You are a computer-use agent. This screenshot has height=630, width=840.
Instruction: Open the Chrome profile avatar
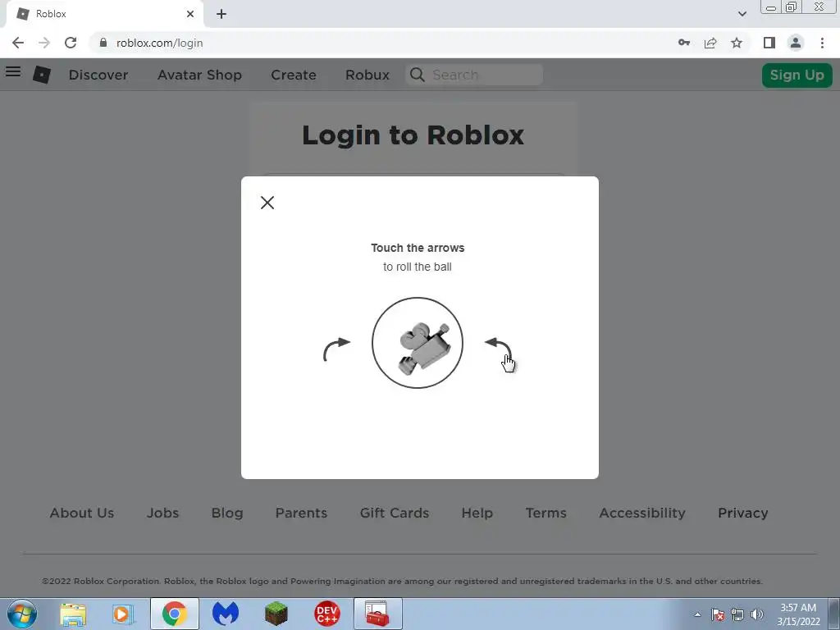[796, 43]
